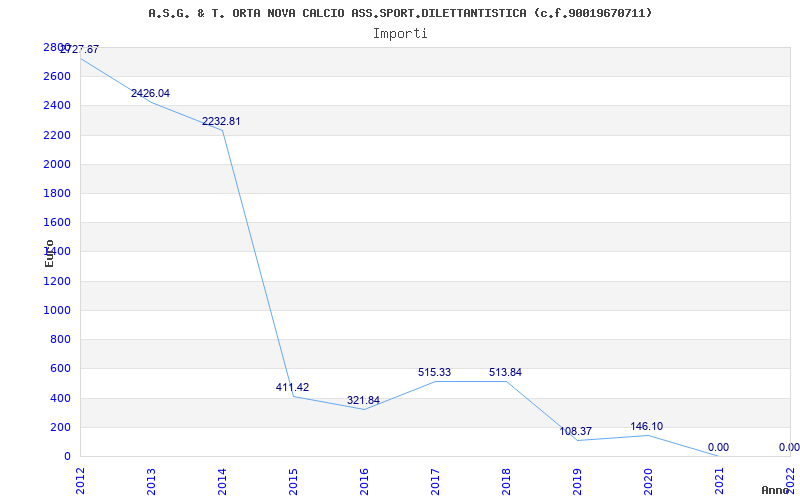Click the 2021 x-axis year label
This screenshot has height=500, width=800.
click(718, 480)
